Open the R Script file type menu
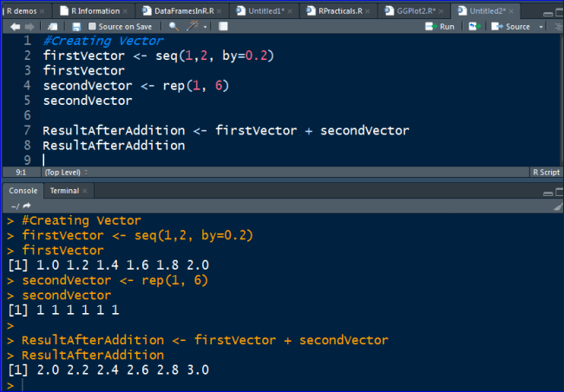This screenshot has width=564, height=392. pos(547,173)
